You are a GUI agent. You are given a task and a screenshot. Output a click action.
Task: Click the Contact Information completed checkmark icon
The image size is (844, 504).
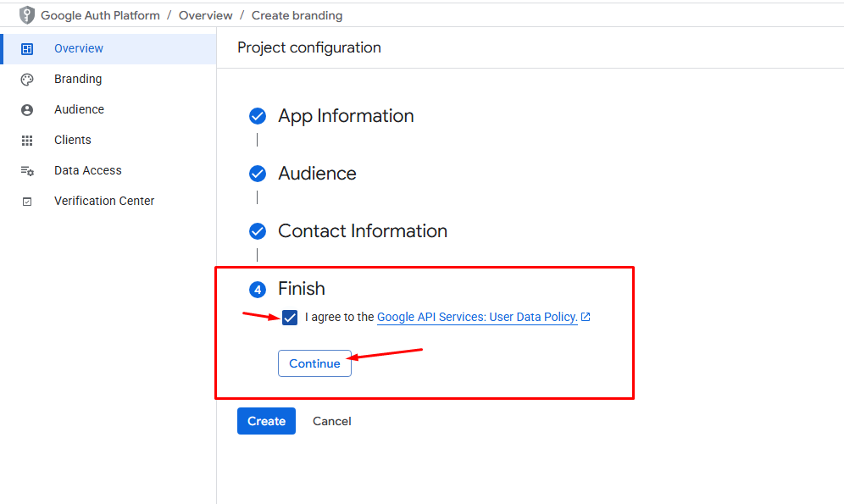click(258, 230)
